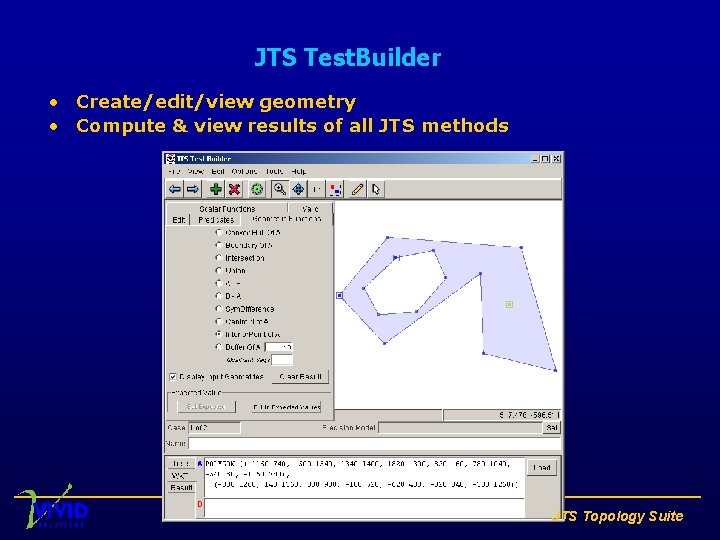Image resolution: width=720 pixels, height=540 pixels.
Task: Click the empty geometry B text area
Action: point(364,508)
